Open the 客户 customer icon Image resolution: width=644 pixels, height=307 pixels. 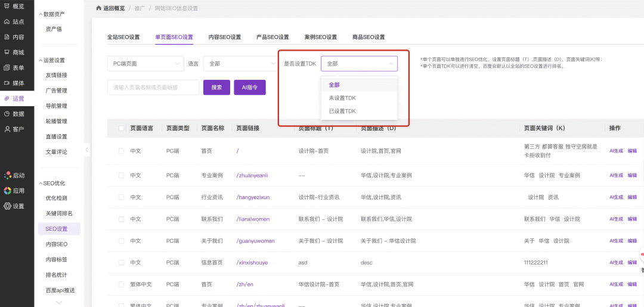7,129
